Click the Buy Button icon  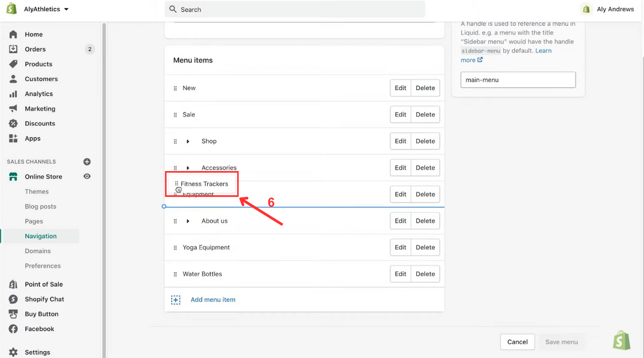click(13, 314)
